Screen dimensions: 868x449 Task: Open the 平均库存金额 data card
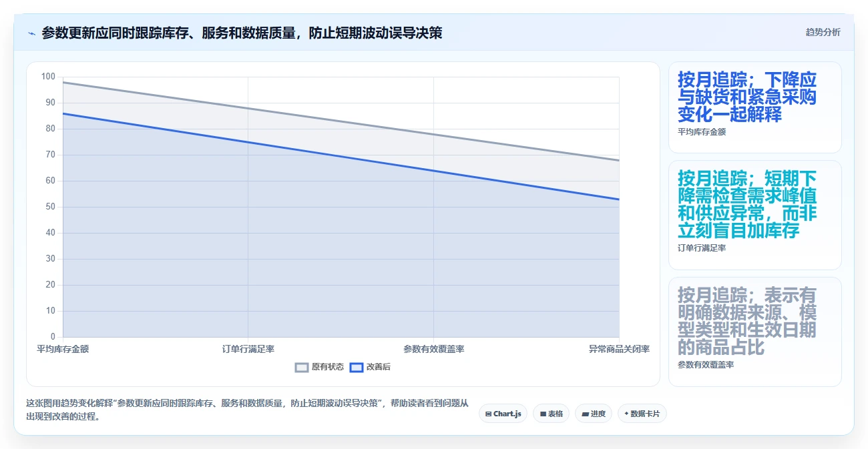tap(755, 107)
